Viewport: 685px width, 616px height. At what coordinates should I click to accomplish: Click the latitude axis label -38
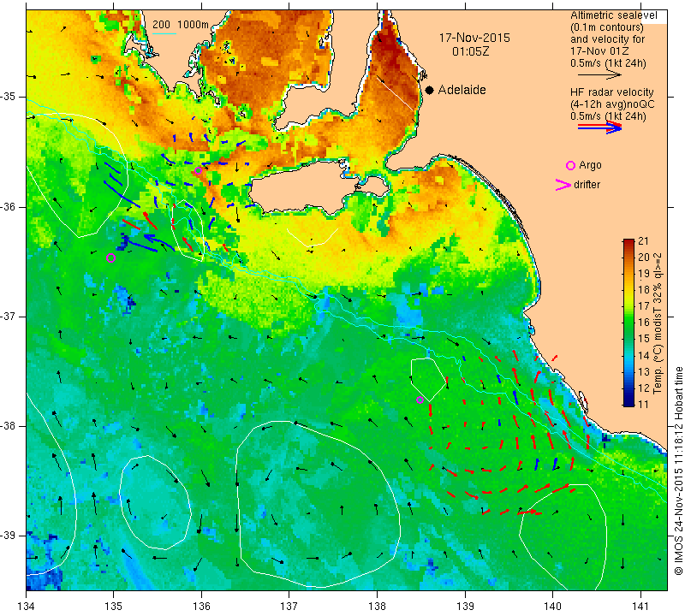(11, 426)
